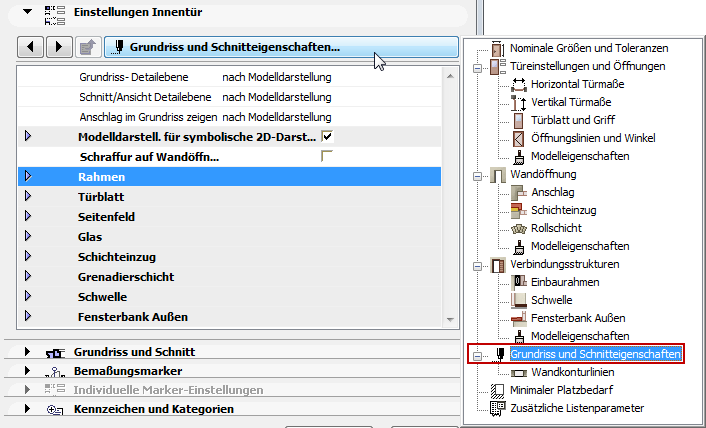Uncheck Modelldarstell. für symbolische 2D-Darst. checkbox

327,136
